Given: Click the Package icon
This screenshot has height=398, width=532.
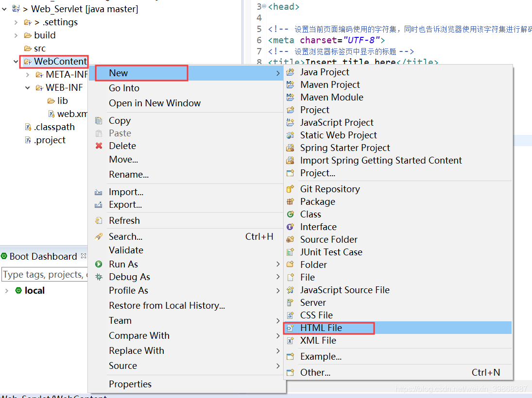Looking at the screenshot, I should pyautogui.click(x=291, y=202).
